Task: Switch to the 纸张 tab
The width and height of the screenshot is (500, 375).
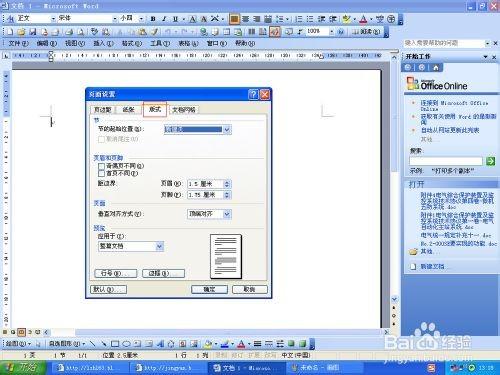Action: click(x=128, y=110)
